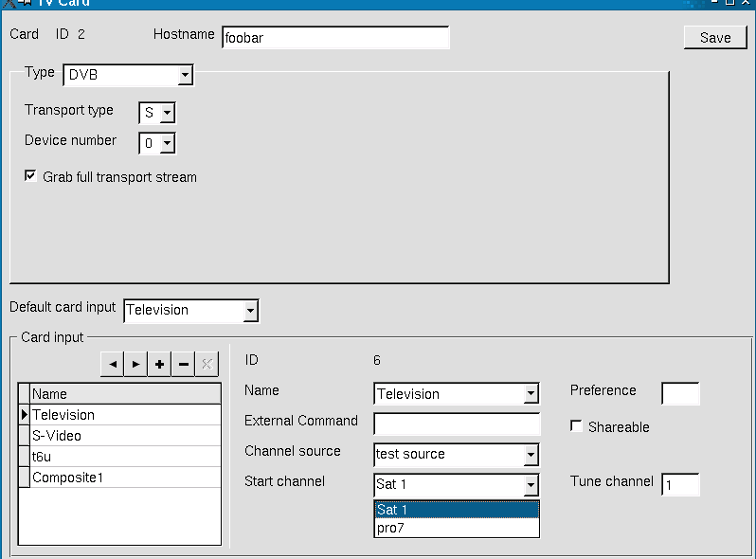756x559 pixels.
Task: Expand the Channel source combo box
Action: point(531,456)
